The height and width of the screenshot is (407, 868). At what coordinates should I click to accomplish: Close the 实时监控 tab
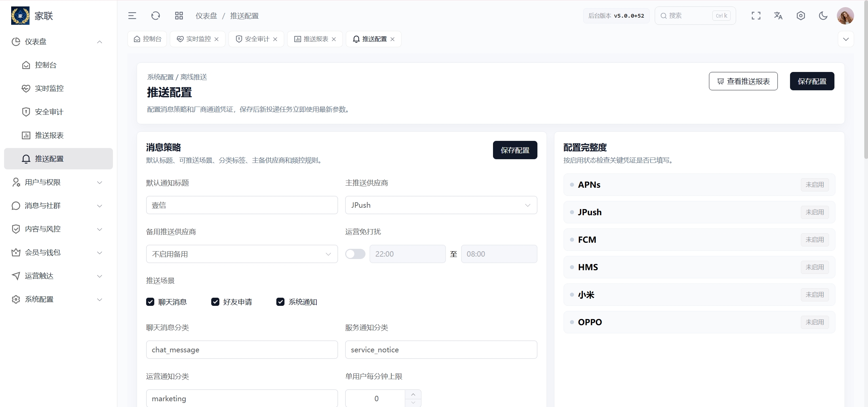(x=217, y=39)
